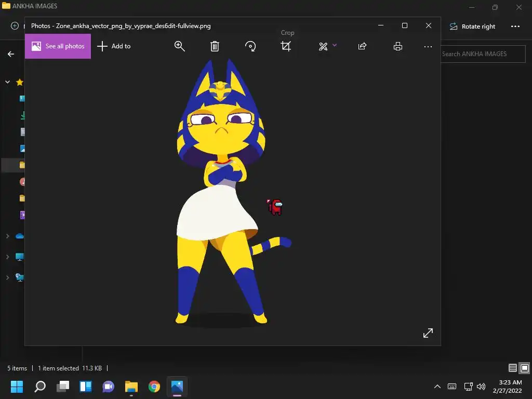Click '1 item selected 11.3 KB' status text
Viewport: 532px width, 399px height.
[x=70, y=368]
